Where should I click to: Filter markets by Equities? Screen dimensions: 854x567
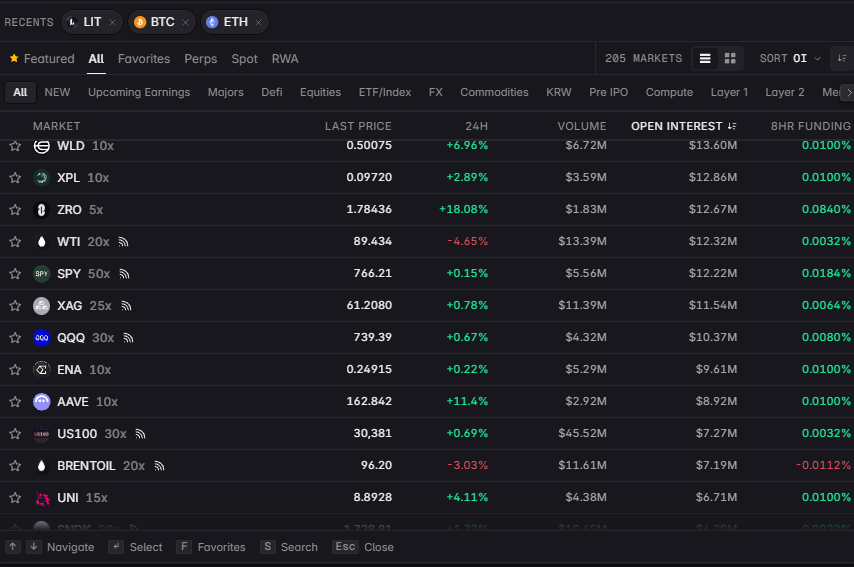point(320,93)
